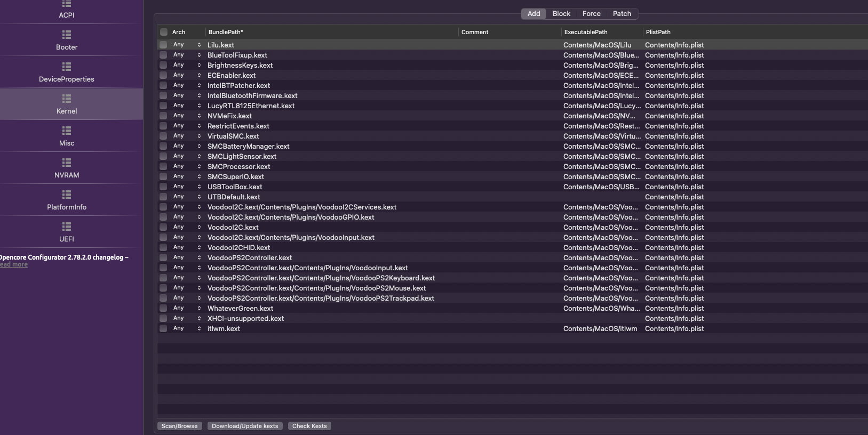Sort by the BundlePath column header

331,32
